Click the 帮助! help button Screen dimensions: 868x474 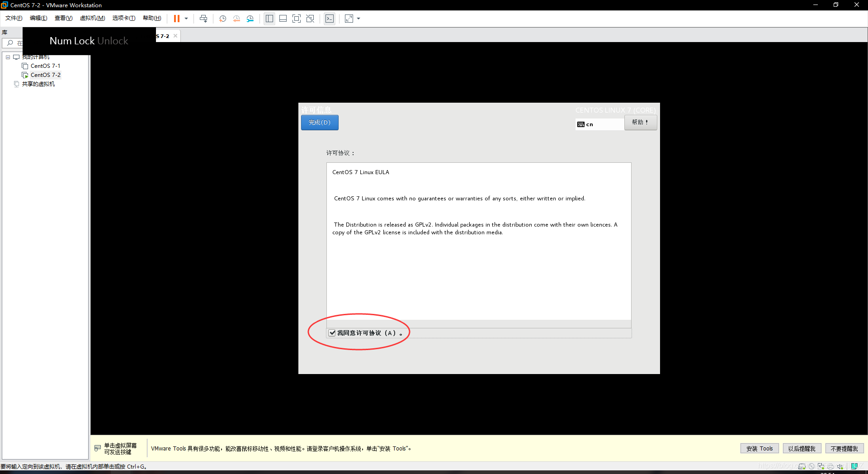641,123
